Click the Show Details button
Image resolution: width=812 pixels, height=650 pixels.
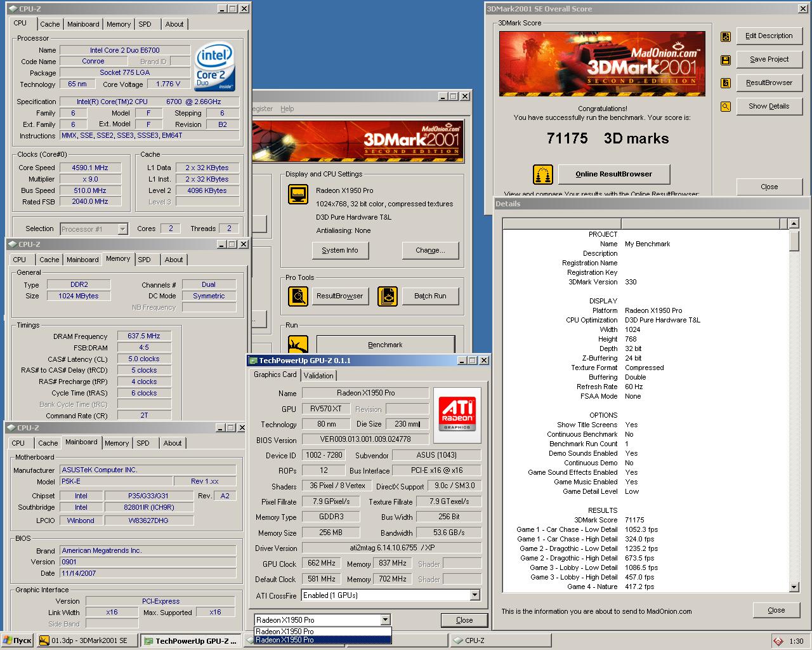click(769, 106)
